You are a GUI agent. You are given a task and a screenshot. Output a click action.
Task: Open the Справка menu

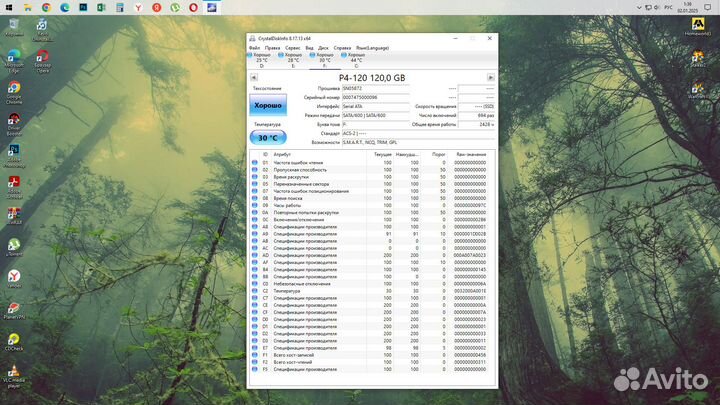pyautogui.click(x=342, y=48)
